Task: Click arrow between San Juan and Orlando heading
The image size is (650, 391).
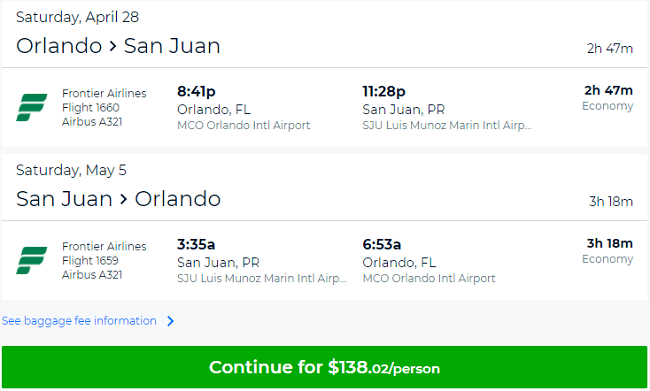Action: coord(124,199)
